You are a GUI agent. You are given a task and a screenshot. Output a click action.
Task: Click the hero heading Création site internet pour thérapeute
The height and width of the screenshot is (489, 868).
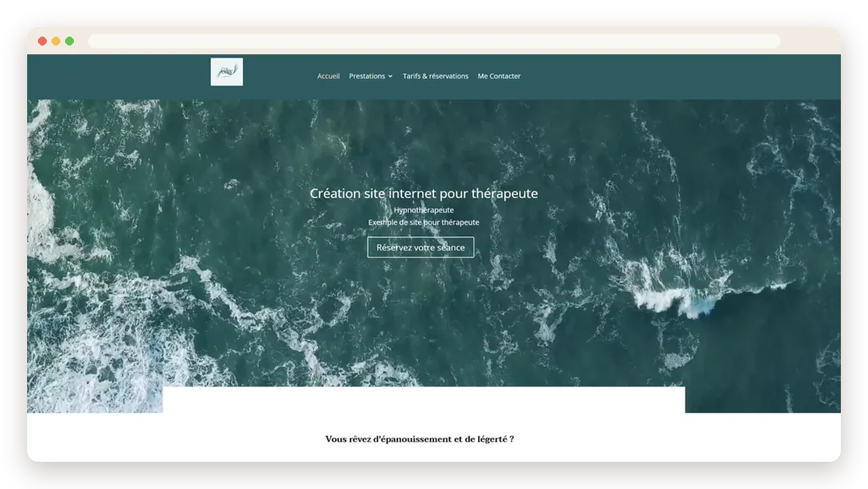point(424,193)
